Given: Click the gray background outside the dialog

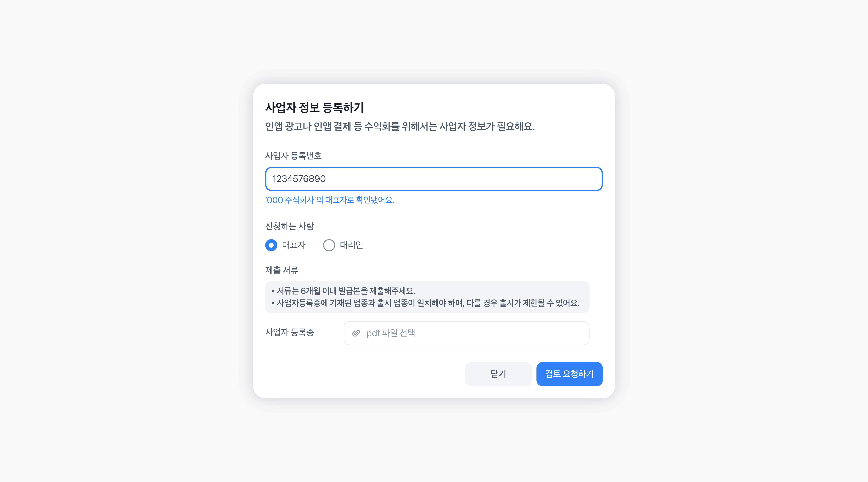Looking at the screenshot, I should 101,236.
